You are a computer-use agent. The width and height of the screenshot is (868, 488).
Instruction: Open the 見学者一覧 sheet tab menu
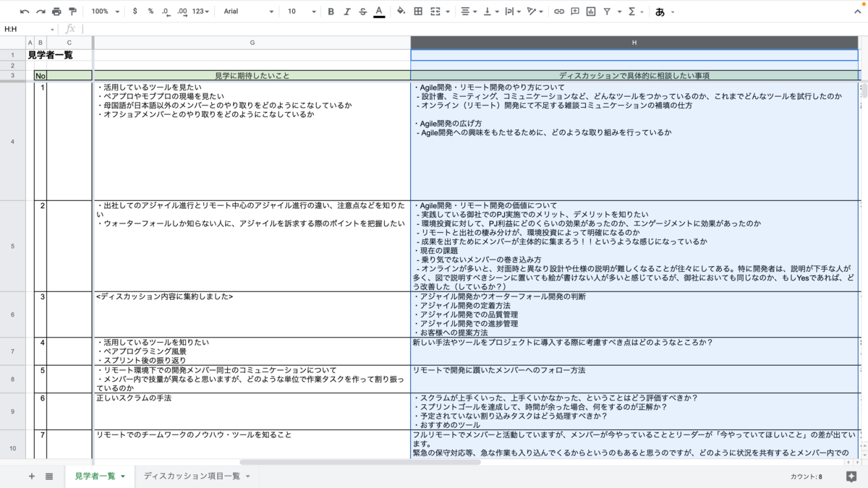click(x=122, y=476)
